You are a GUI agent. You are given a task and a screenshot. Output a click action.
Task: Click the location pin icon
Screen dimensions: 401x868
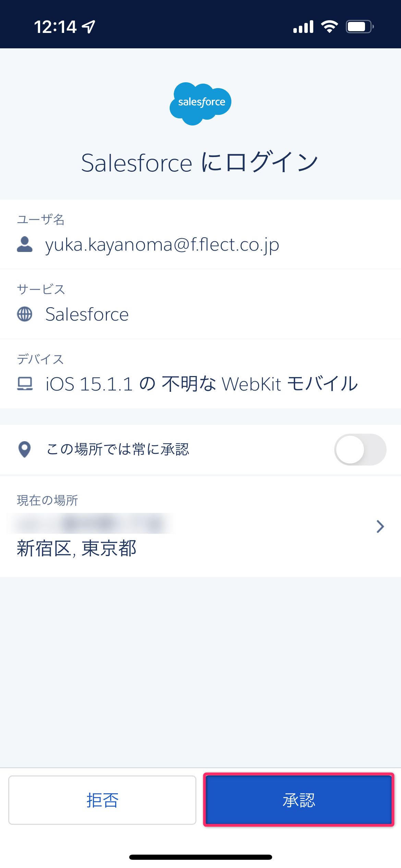click(25, 449)
